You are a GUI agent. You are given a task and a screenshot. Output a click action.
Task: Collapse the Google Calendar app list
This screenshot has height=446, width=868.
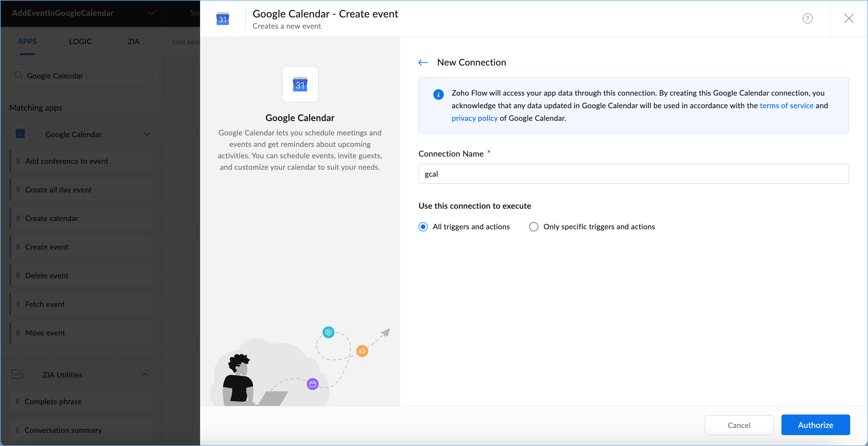click(147, 134)
